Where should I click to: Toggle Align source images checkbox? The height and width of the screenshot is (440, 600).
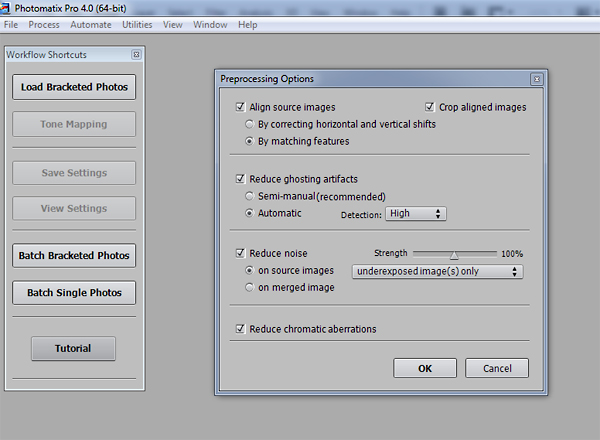[x=240, y=107]
